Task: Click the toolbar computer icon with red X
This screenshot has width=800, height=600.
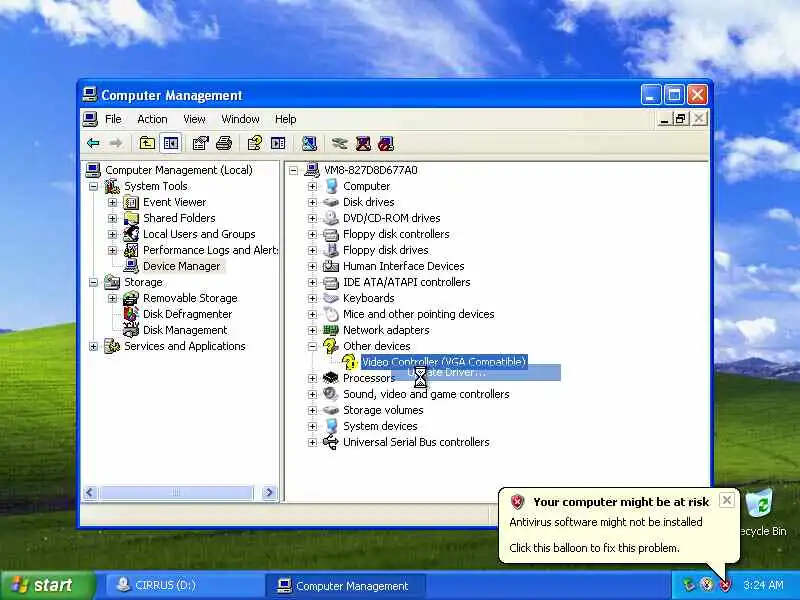Action: pyautogui.click(x=363, y=143)
